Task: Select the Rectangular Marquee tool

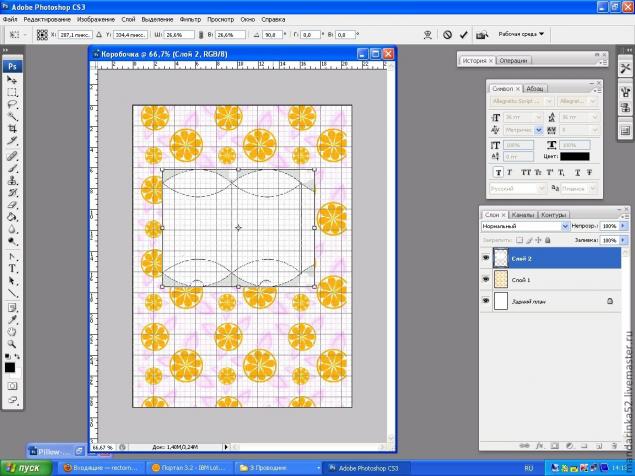Action: 12,93
